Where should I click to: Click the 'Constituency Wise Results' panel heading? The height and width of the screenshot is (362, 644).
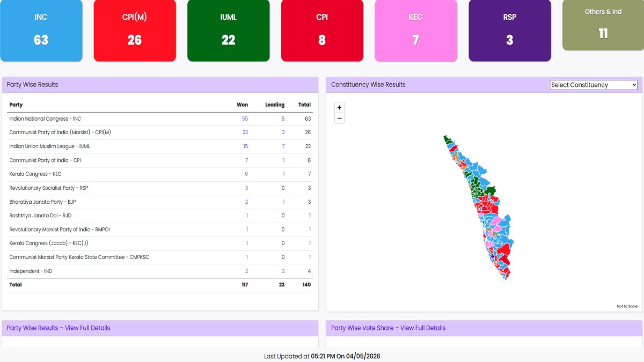click(x=368, y=85)
